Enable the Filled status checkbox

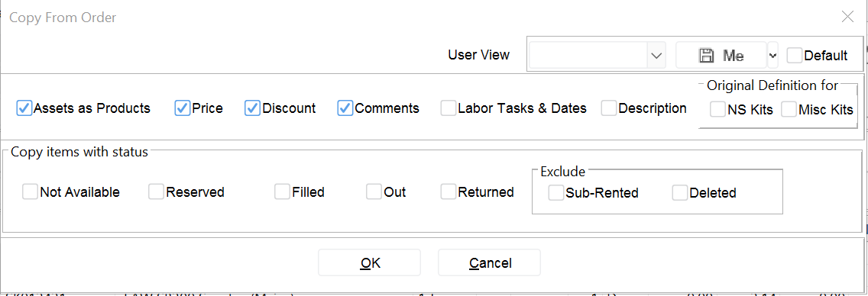click(282, 192)
